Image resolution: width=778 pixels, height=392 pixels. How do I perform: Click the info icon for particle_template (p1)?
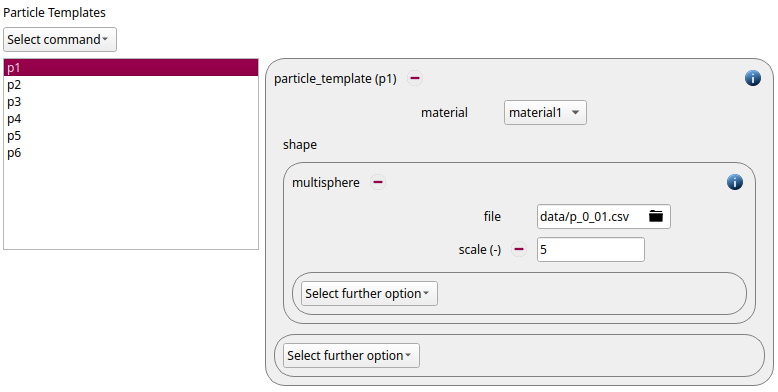[752, 78]
